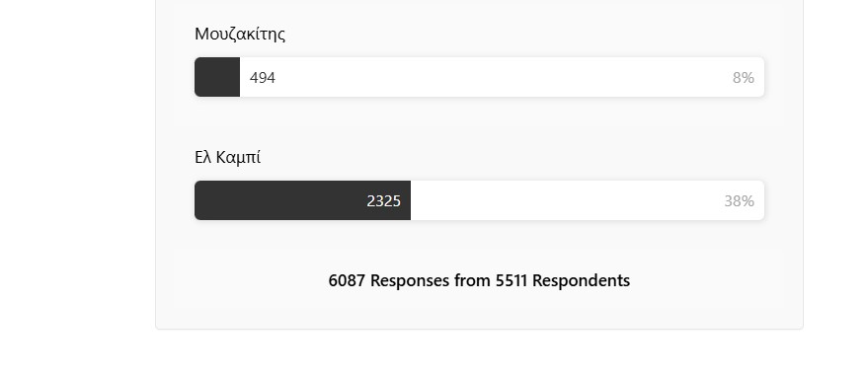Click the 8% percentage label
This screenshot has height=380, width=868.
[x=744, y=77]
